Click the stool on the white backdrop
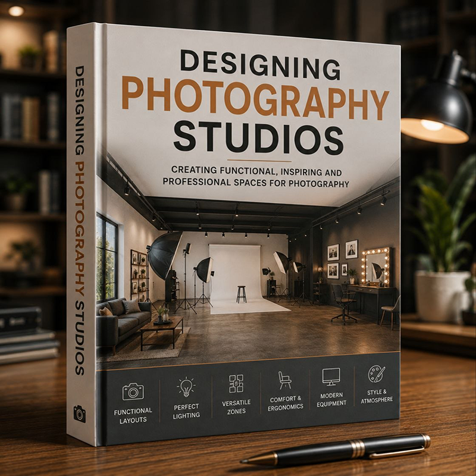The height and width of the screenshot is (476, 476). click(x=242, y=294)
